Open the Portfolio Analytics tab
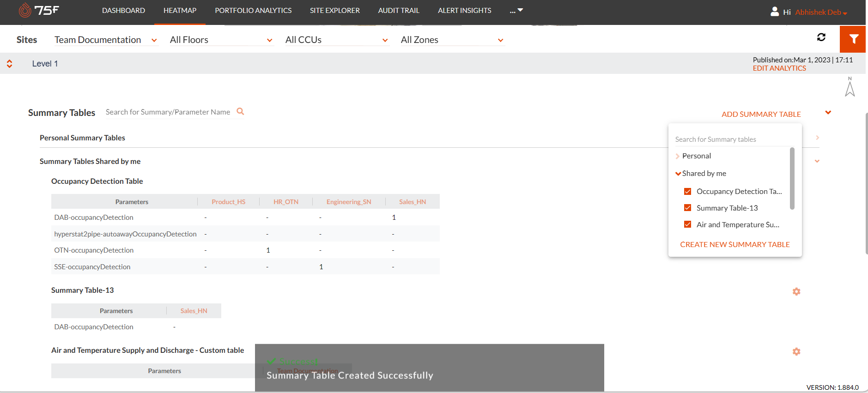 253,10
